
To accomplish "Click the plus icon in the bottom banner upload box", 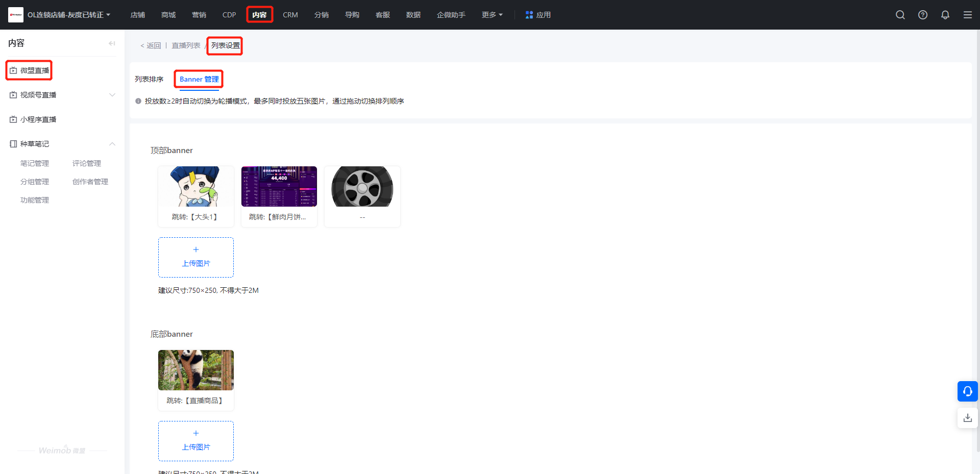I will (196, 433).
